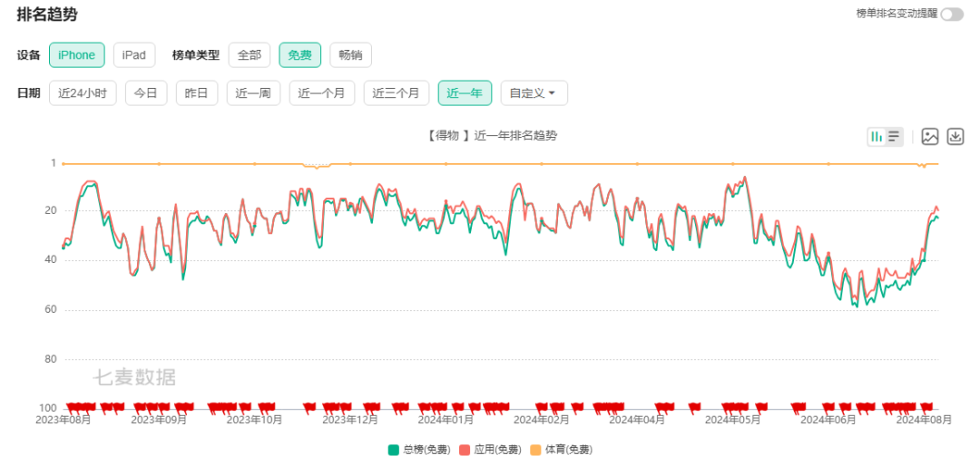Image resolution: width=980 pixels, height=475 pixels.
Task: Click the download data icon
Action: pos(955,137)
